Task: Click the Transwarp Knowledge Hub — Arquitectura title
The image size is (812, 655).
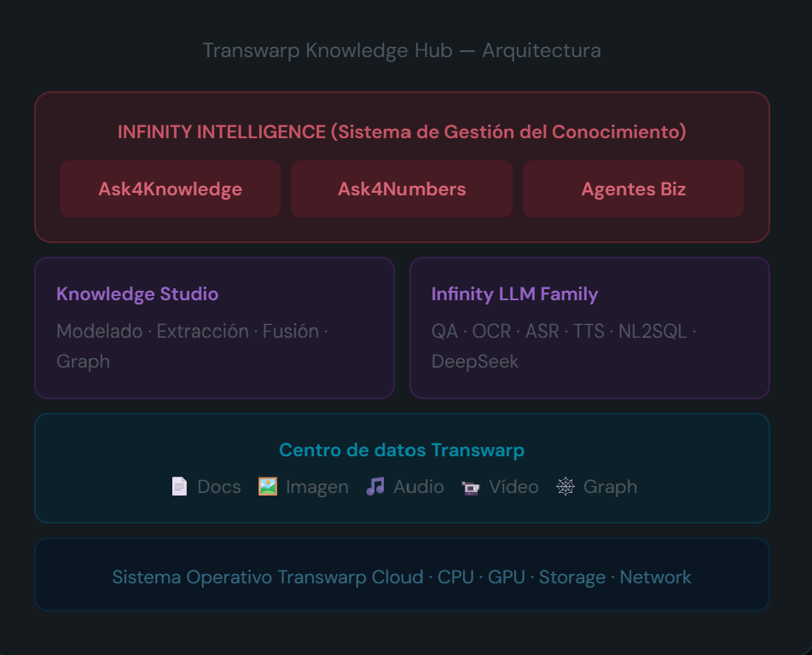Action: [402, 50]
